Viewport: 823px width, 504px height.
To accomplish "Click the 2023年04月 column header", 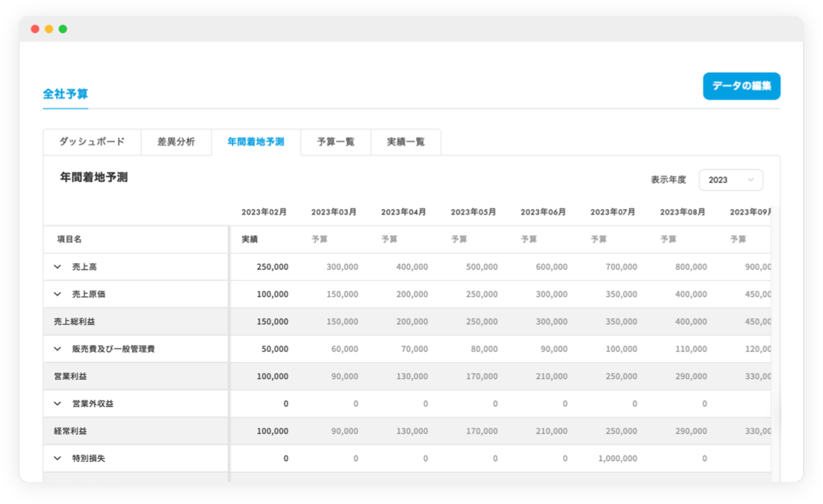I will tap(403, 212).
